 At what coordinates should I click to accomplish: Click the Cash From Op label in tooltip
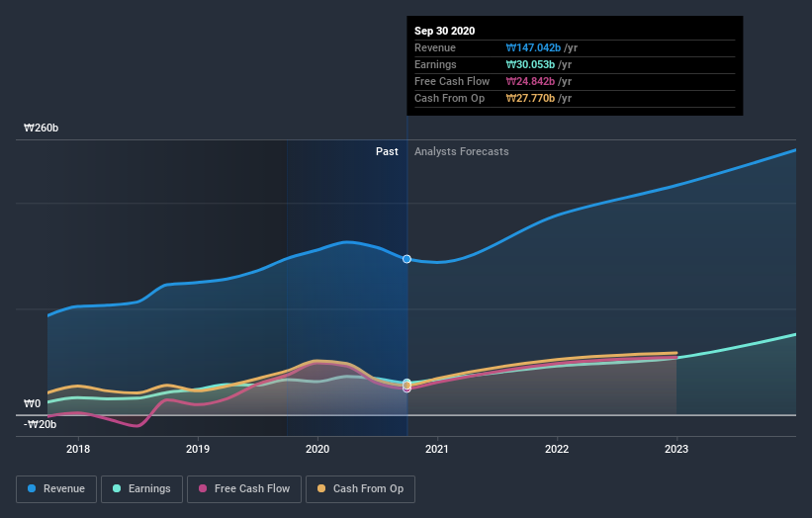point(449,98)
